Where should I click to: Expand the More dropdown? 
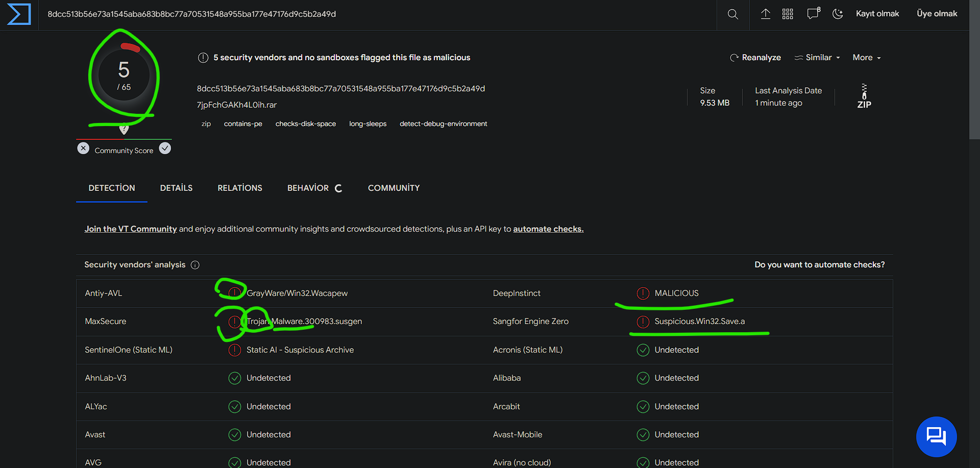pyautogui.click(x=867, y=58)
